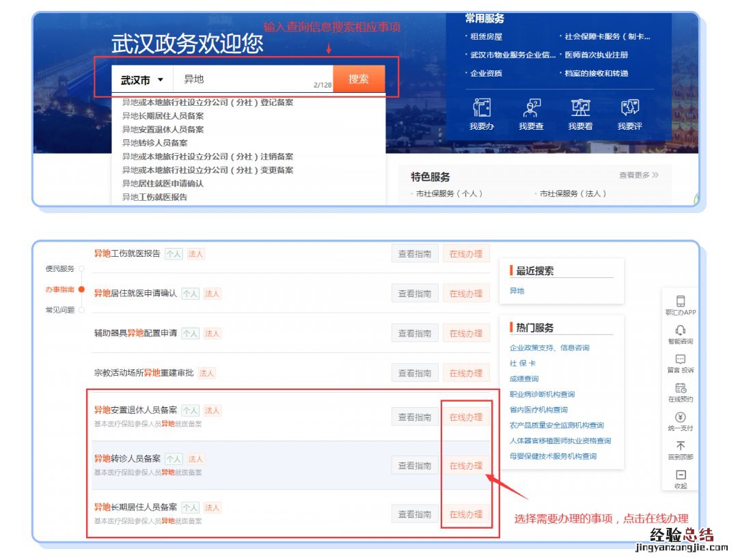Open 鄂汇办APP from the right sidebar

click(x=680, y=302)
